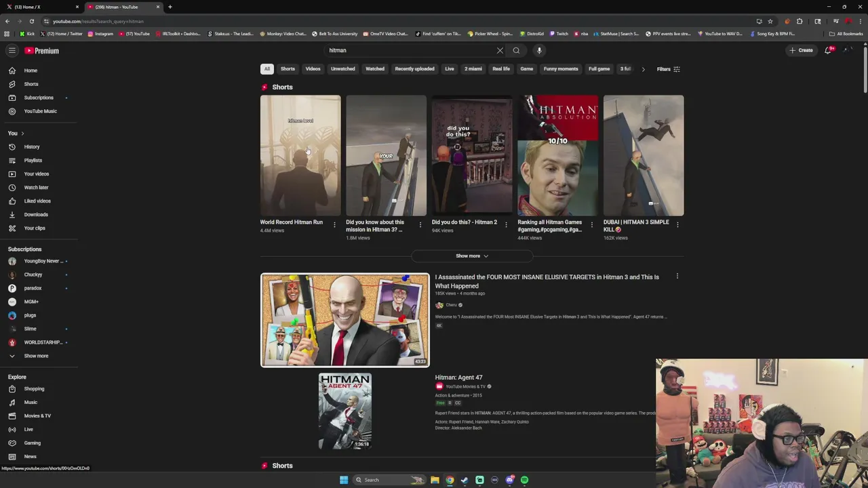
Task: Go to Subscriptions in the sidebar
Action: 39,98
